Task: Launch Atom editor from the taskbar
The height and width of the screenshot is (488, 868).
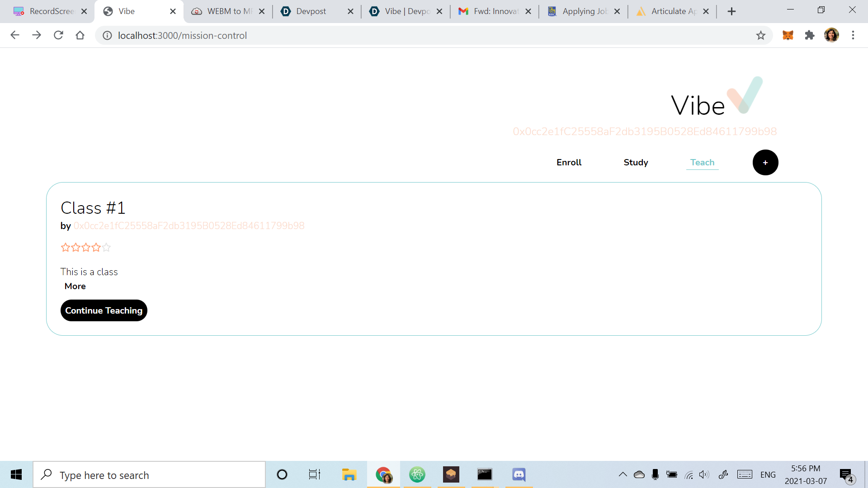Action: [417, 474]
